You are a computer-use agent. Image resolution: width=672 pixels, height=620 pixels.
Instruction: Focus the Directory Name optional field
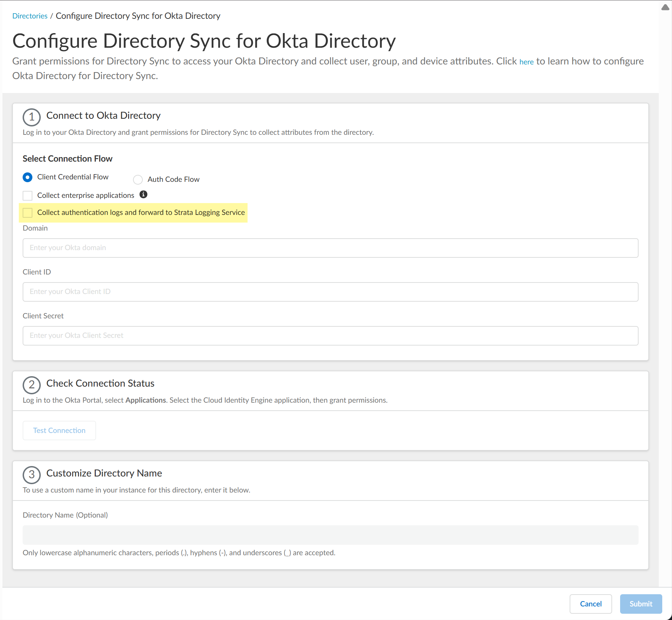pos(330,535)
